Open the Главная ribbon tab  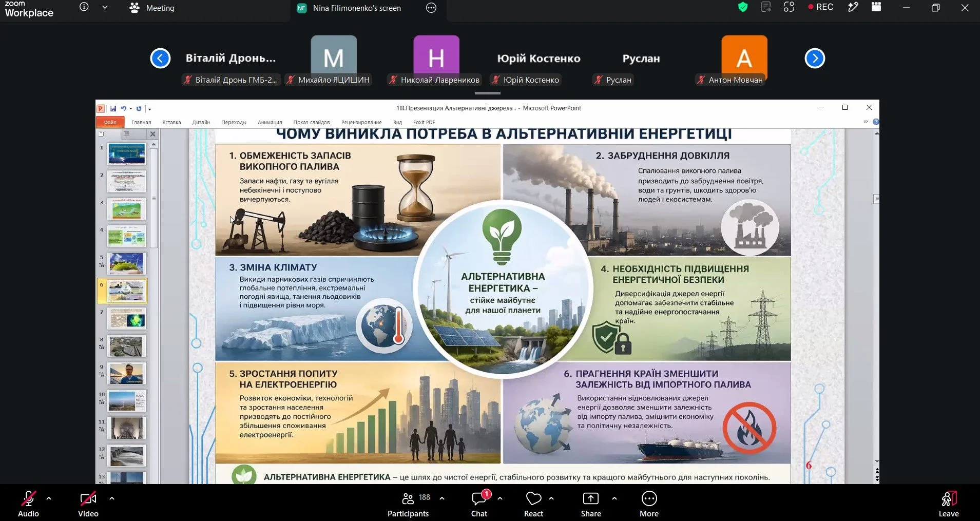tap(141, 122)
